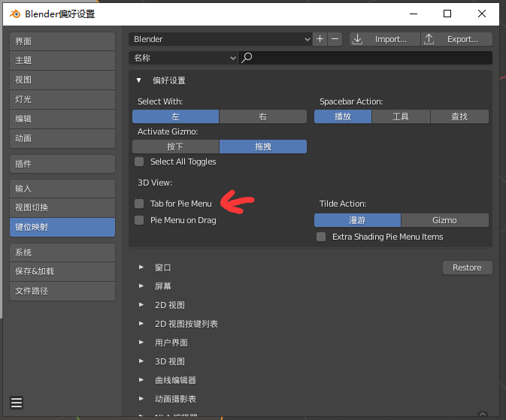506x420 pixels.
Task: Enable Select All Toggles checkbox
Action: (139, 162)
